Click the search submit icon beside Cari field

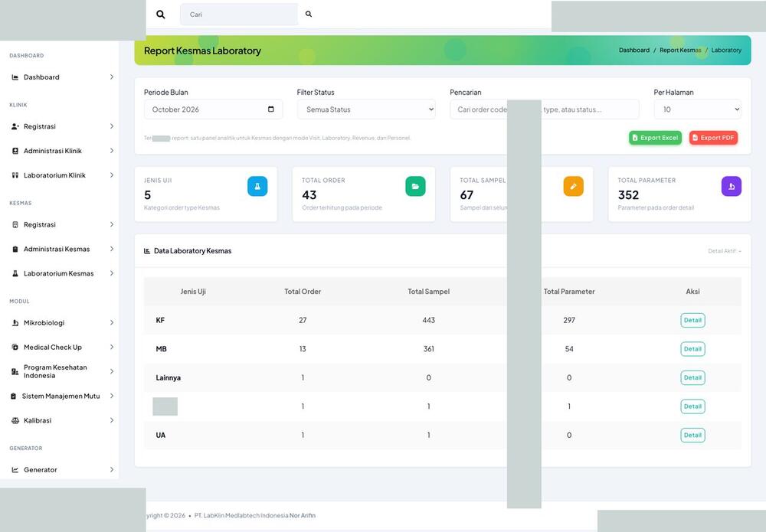tap(309, 14)
